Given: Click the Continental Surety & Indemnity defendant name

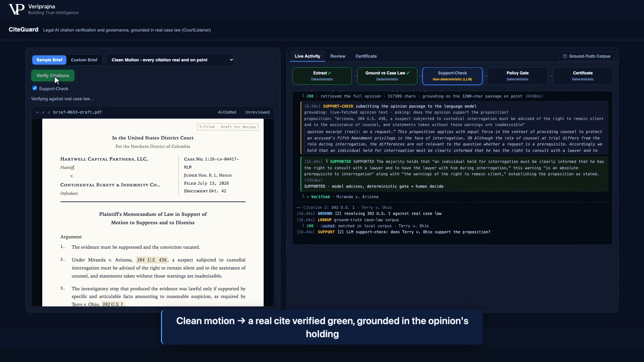Looking at the screenshot, I should point(110,185).
